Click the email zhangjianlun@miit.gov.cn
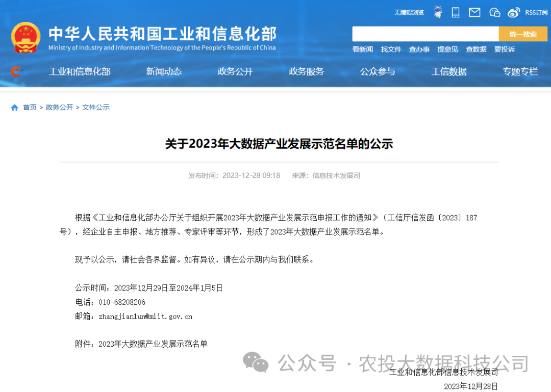 pyautogui.click(x=145, y=317)
